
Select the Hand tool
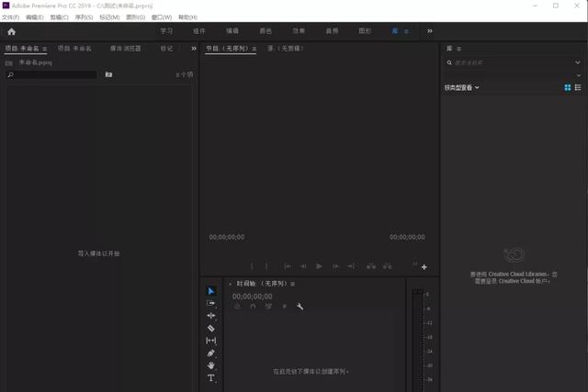(x=211, y=365)
